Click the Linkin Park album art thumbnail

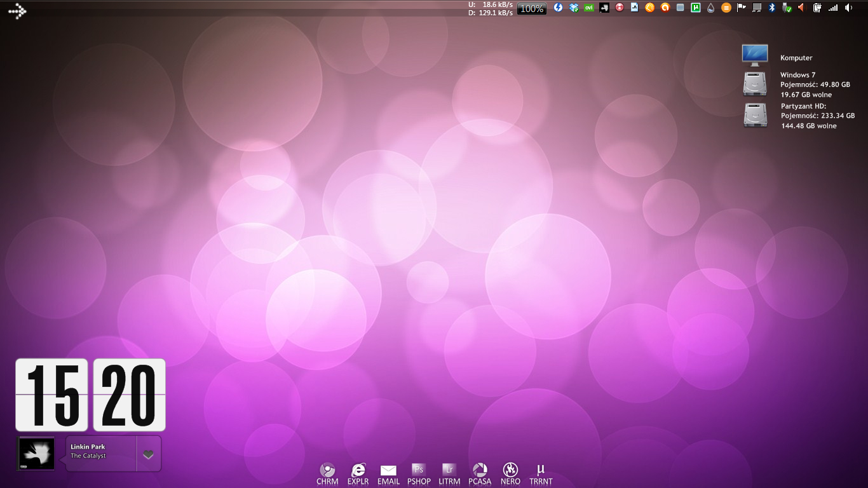pyautogui.click(x=36, y=454)
